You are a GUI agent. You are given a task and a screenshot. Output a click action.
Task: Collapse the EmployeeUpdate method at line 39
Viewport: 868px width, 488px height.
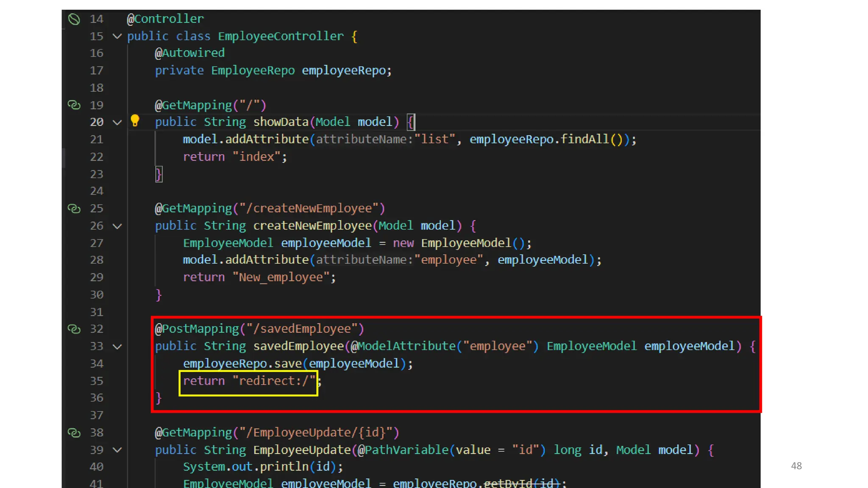(x=117, y=450)
